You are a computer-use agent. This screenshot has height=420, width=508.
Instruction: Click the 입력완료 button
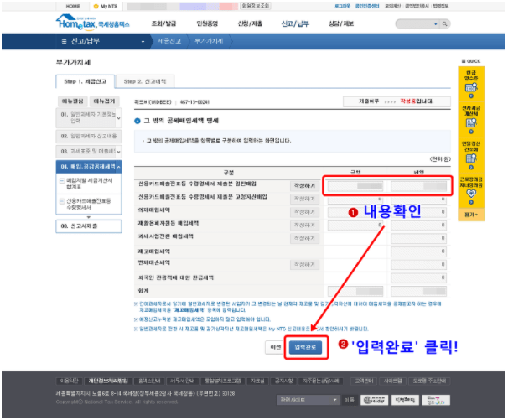click(305, 348)
